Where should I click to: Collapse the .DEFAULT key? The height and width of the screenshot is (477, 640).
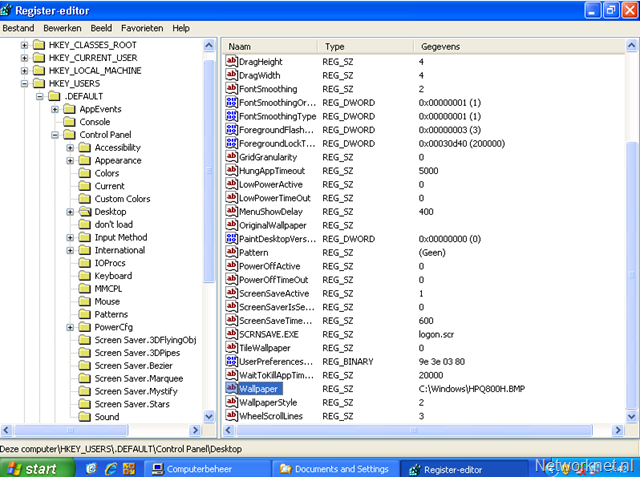[x=40, y=96]
